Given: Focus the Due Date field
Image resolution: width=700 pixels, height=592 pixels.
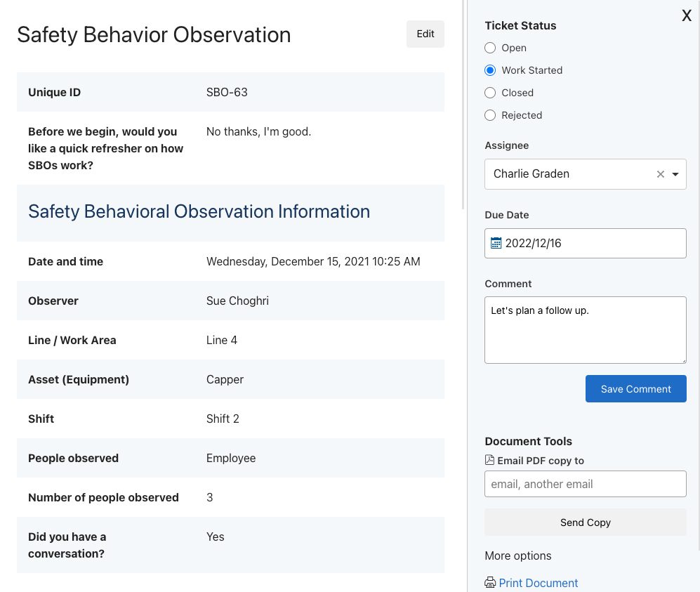Looking at the screenshot, I should 586,243.
